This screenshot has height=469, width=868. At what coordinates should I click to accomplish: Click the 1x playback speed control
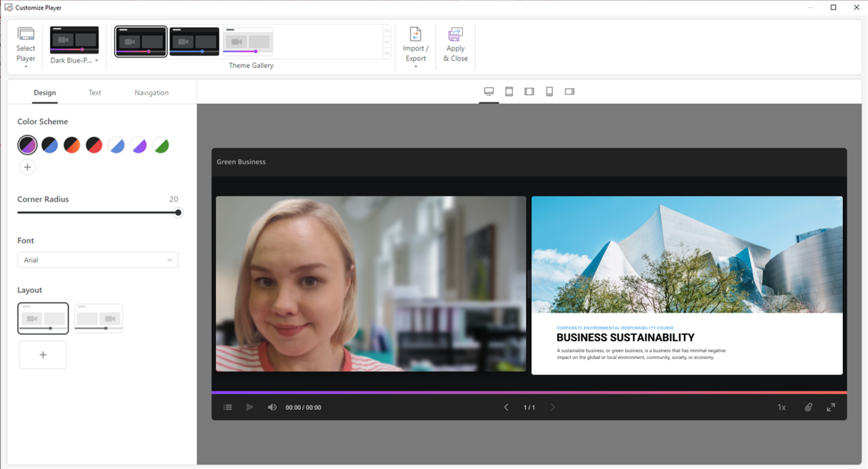click(781, 407)
